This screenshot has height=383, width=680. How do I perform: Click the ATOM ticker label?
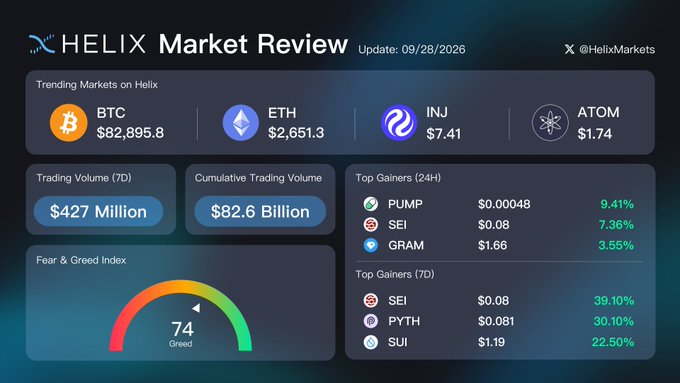point(598,112)
